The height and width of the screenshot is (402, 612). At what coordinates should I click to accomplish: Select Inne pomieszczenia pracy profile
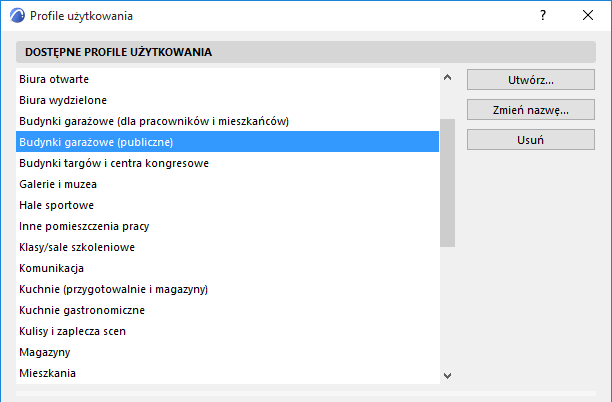point(228,226)
